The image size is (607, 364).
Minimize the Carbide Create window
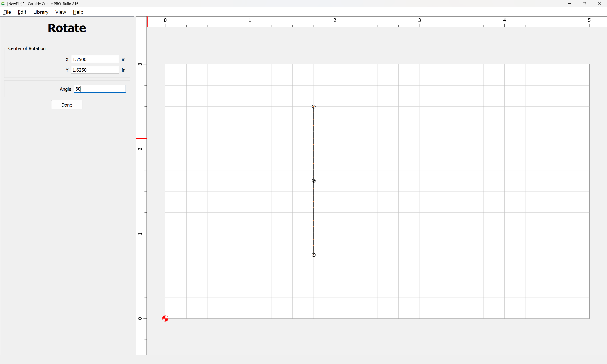[570, 4]
